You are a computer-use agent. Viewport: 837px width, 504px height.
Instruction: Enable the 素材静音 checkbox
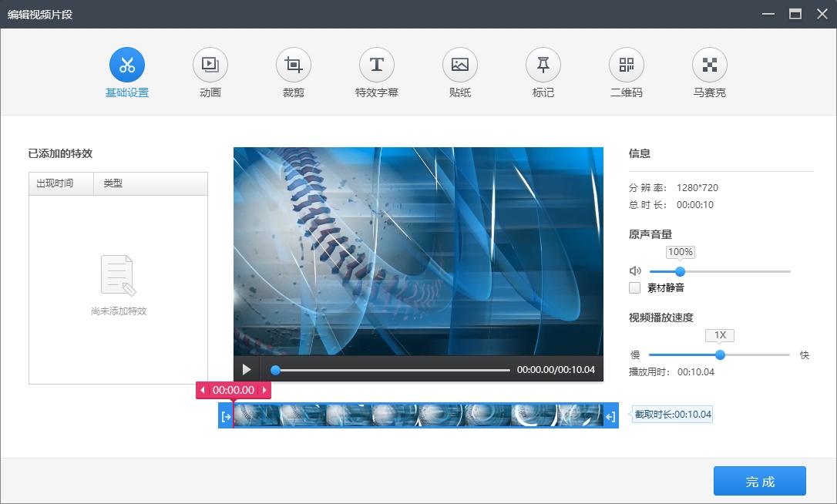pyautogui.click(x=635, y=287)
